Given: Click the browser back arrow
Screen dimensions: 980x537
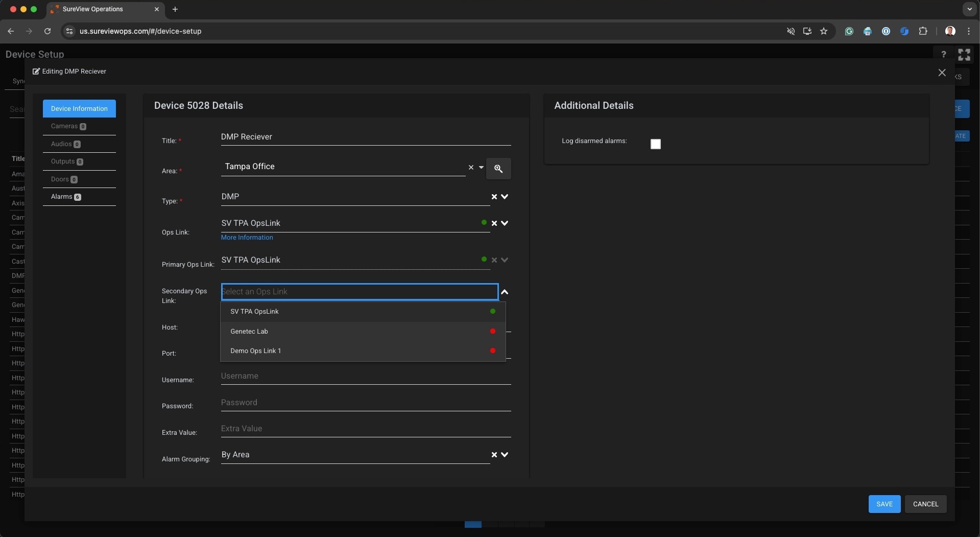Looking at the screenshot, I should click(x=11, y=31).
